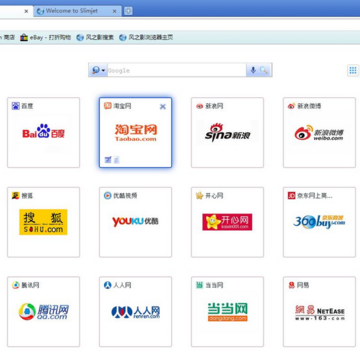Viewport: 360px width, 360px height.
Task: Open the Dangdang speed dial tile
Action: pyautogui.click(x=228, y=312)
